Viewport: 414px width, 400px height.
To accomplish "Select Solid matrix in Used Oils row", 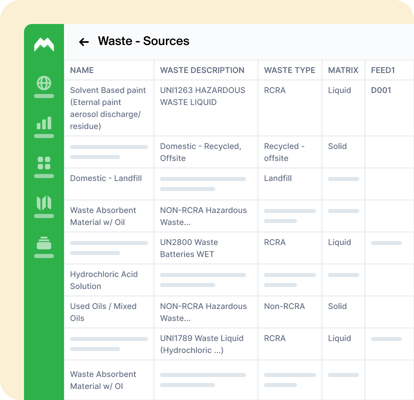I will (x=337, y=306).
